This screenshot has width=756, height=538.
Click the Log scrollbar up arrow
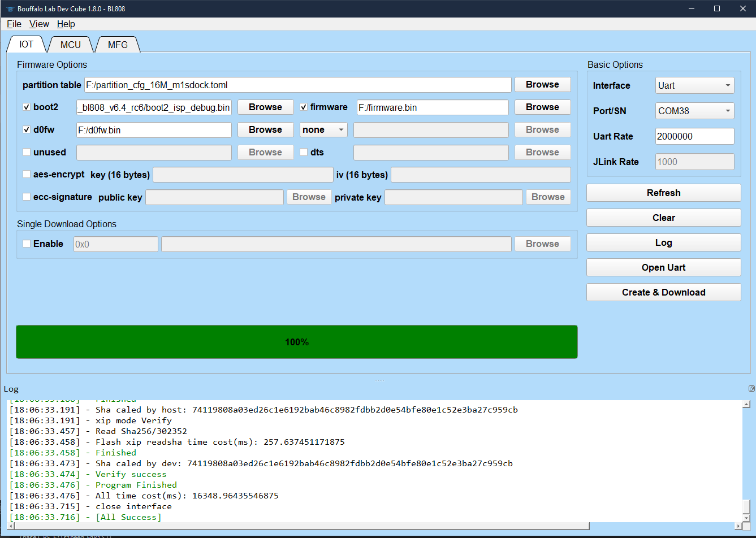click(x=746, y=404)
